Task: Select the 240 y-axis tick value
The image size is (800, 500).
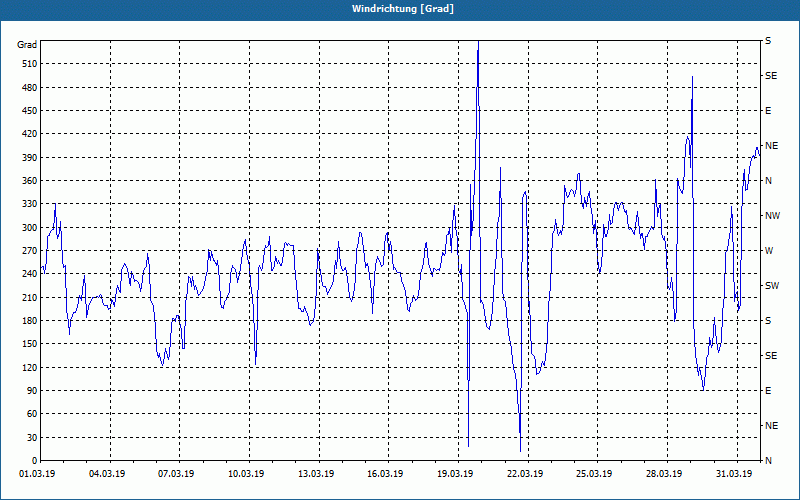Action: pos(30,274)
